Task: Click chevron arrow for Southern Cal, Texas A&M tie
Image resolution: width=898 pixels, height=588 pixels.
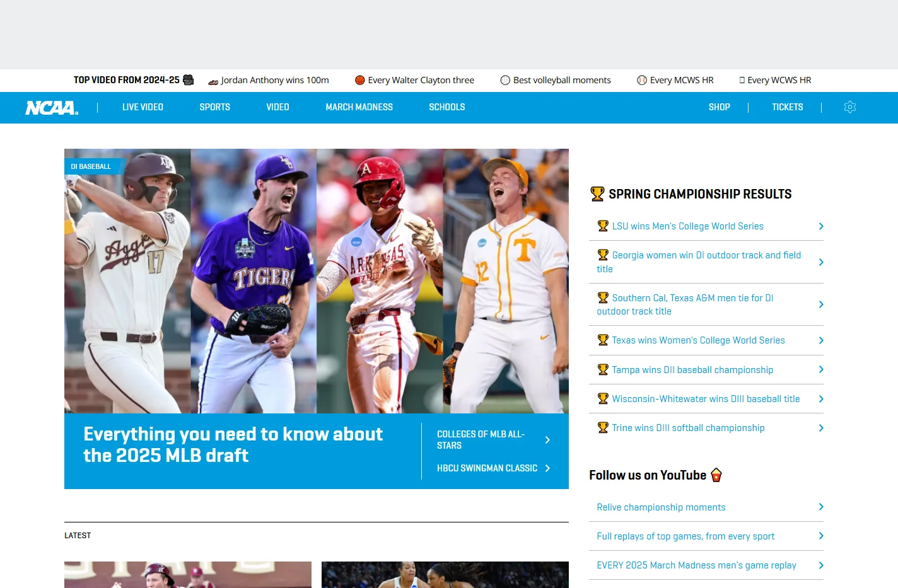Action: pos(821,304)
